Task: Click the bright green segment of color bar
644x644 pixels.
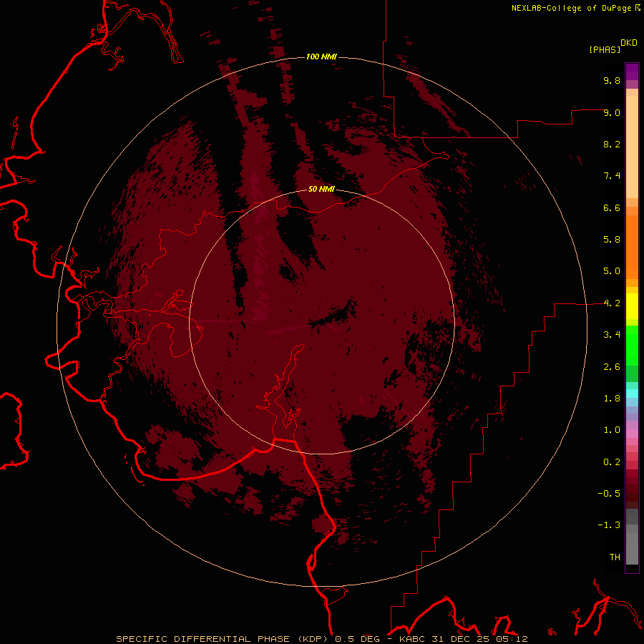Action: 632,346
